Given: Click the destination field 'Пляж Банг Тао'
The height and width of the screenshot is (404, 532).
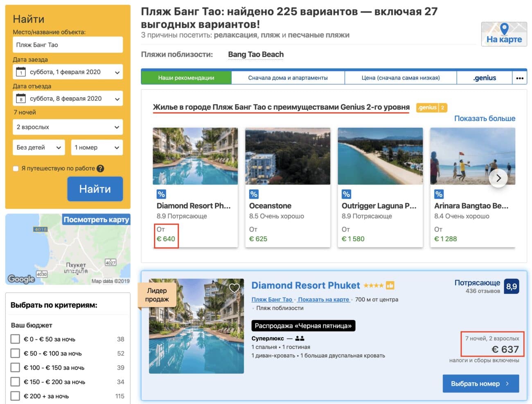Looking at the screenshot, I should pyautogui.click(x=68, y=45).
